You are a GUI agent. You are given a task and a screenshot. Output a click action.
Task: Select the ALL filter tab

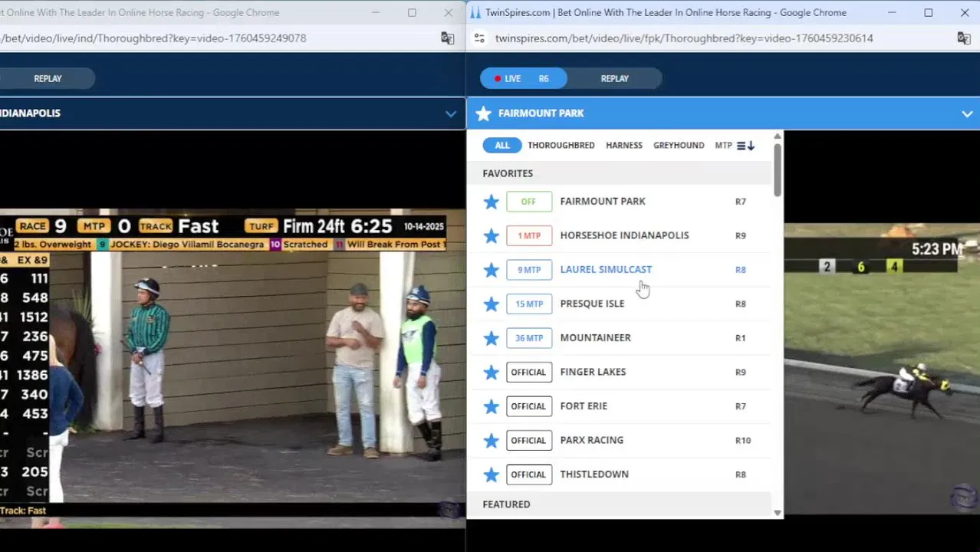coord(502,145)
